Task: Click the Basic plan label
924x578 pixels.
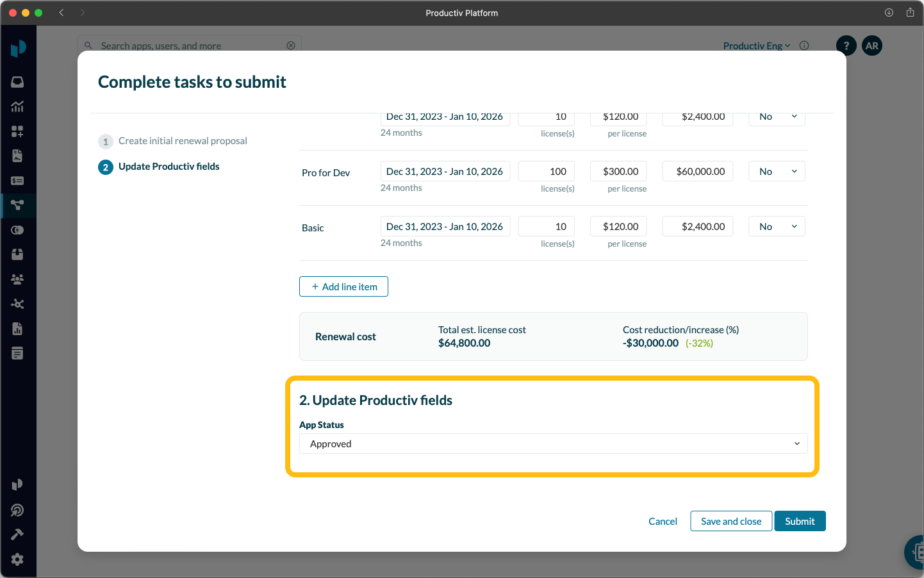Action: coord(313,227)
